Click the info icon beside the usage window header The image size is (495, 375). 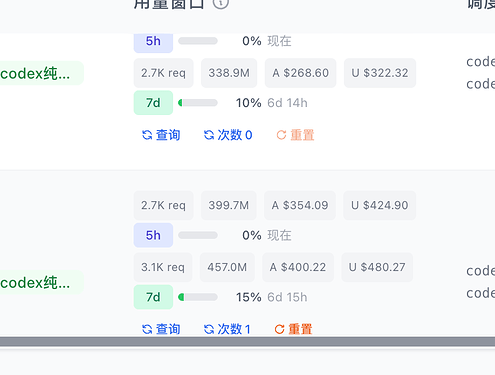(x=221, y=3)
